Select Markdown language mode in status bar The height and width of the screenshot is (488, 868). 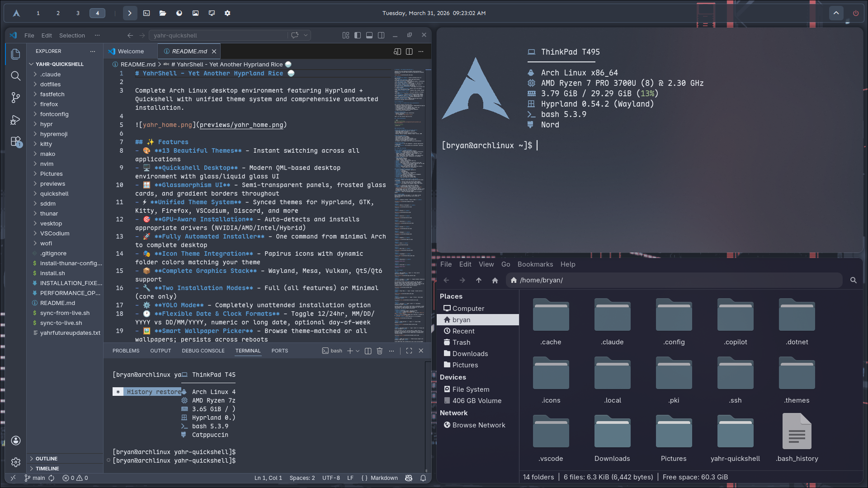point(384,478)
